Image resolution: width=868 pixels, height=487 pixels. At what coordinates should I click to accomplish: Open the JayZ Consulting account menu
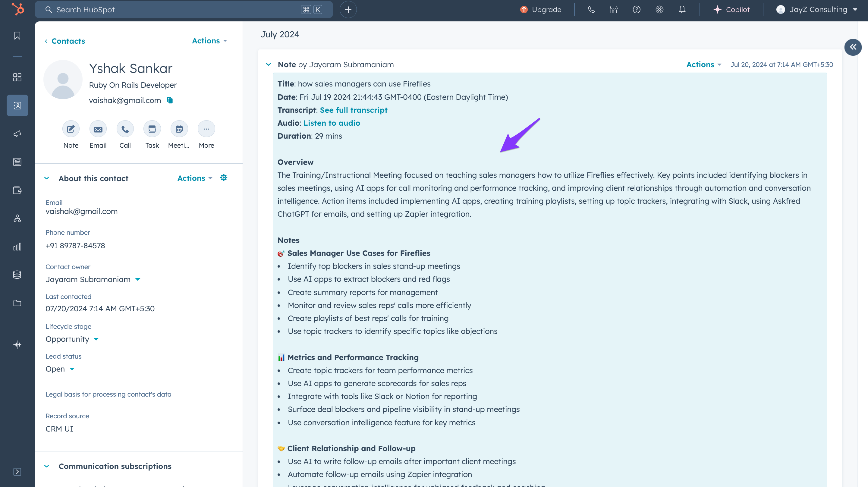pos(817,9)
